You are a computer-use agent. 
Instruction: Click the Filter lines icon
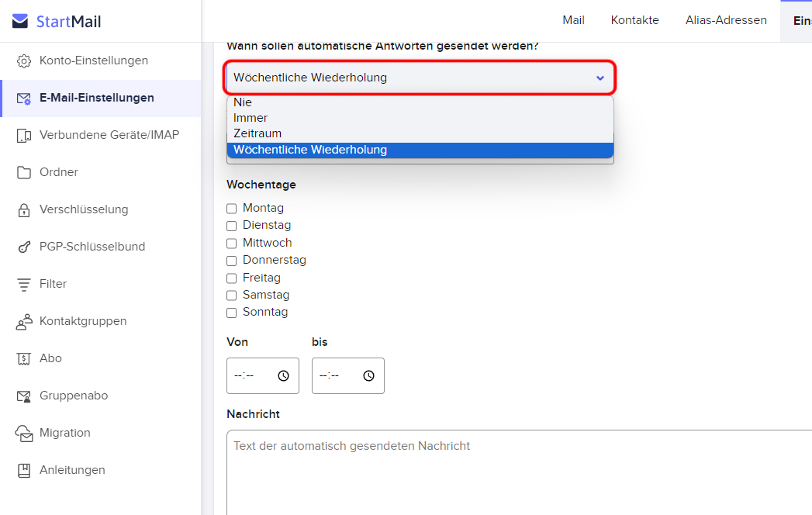[24, 285]
